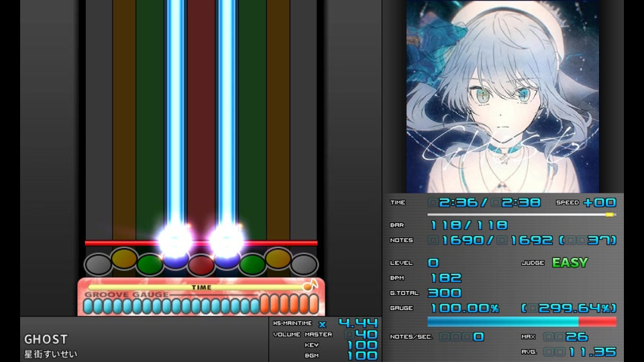644x362 pixels.
Task: Click the MAX 26 value
Action: pos(577,337)
